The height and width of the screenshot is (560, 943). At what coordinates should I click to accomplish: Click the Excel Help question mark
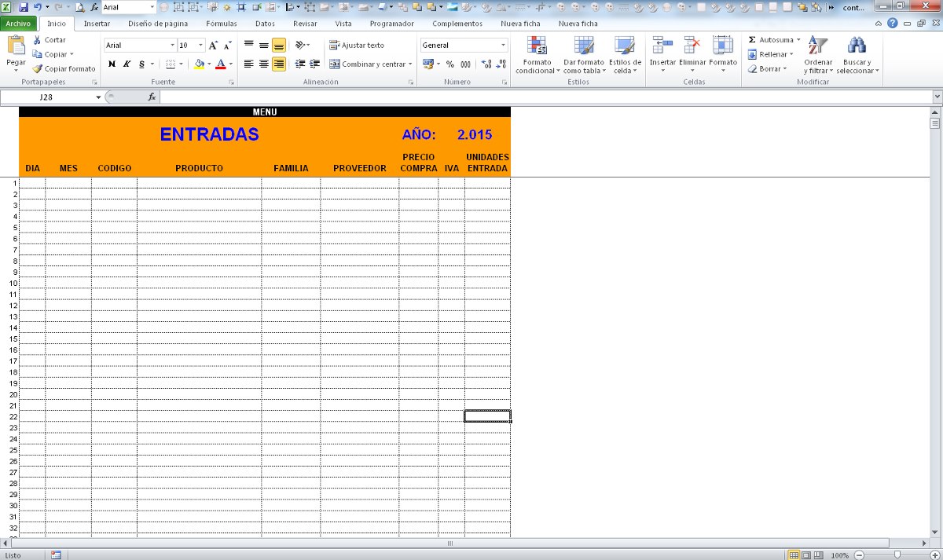click(x=893, y=24)
